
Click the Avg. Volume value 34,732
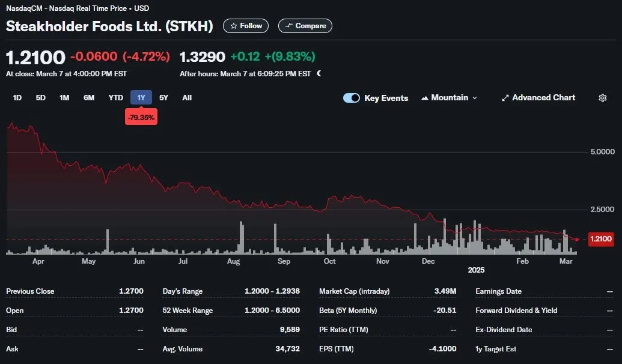pos(288,349)
